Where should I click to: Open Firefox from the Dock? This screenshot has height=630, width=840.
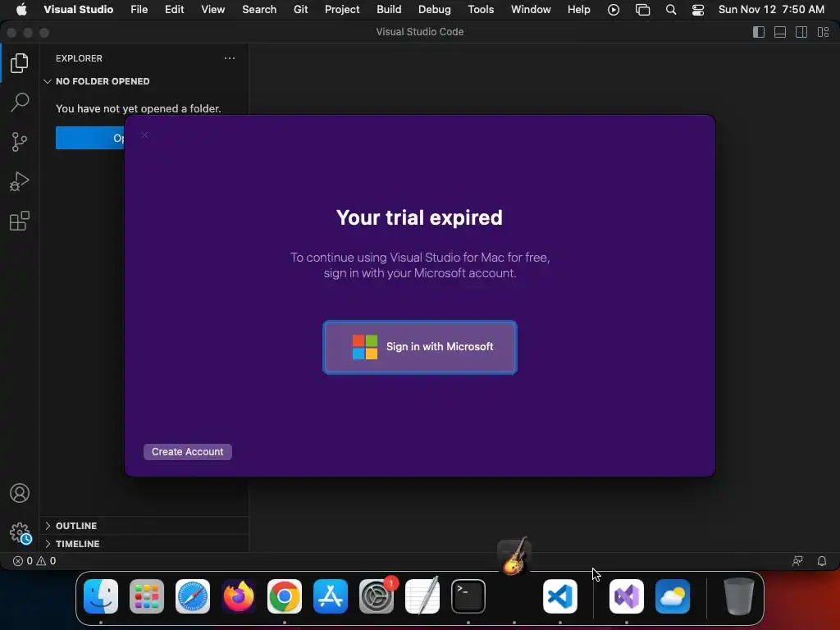[239, 596]
